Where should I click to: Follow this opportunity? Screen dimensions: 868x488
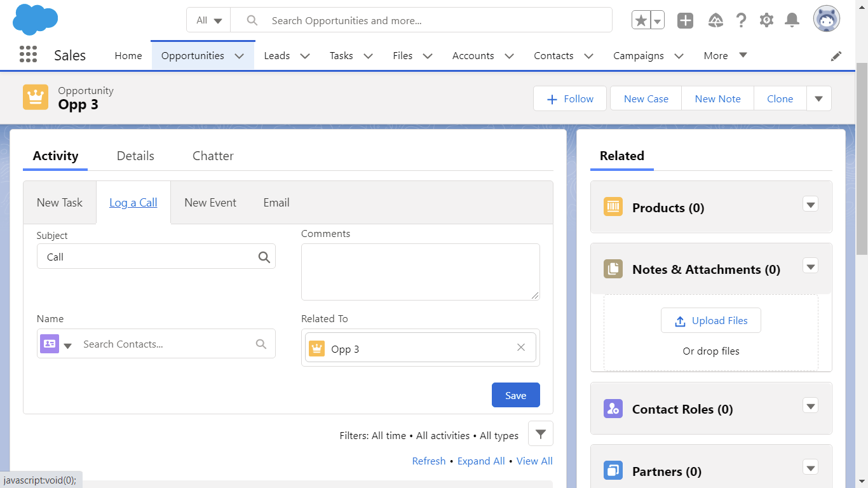point(570,98)
